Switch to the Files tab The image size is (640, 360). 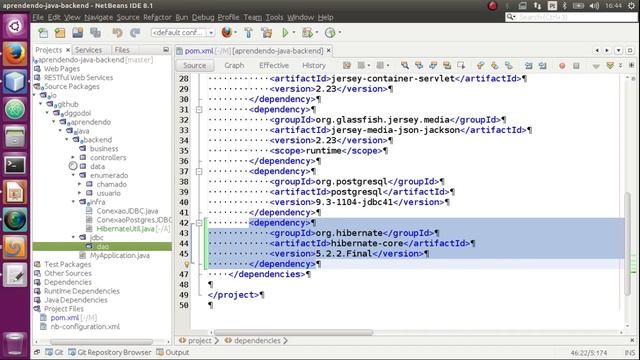pos(122,50)
